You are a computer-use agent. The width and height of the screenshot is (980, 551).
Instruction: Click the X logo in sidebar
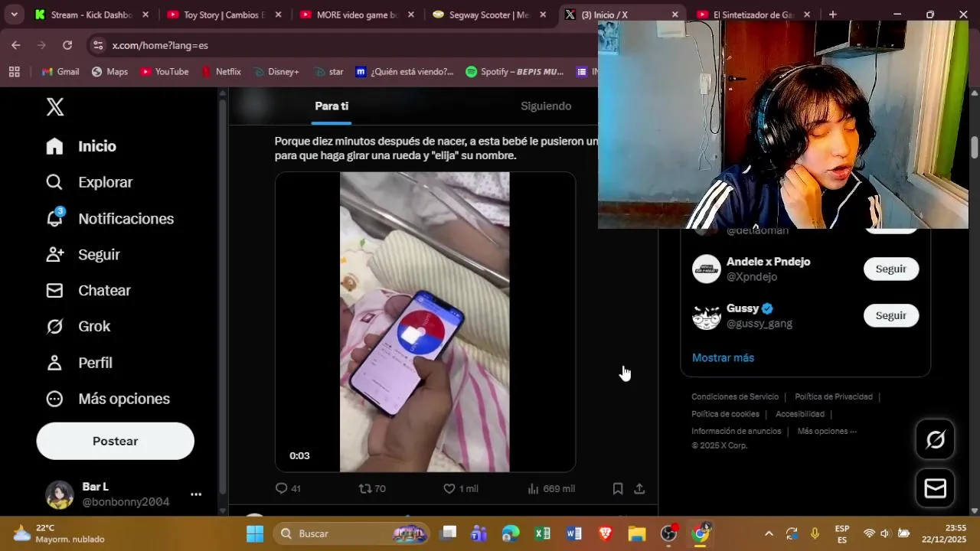click(x=55, y=107)
